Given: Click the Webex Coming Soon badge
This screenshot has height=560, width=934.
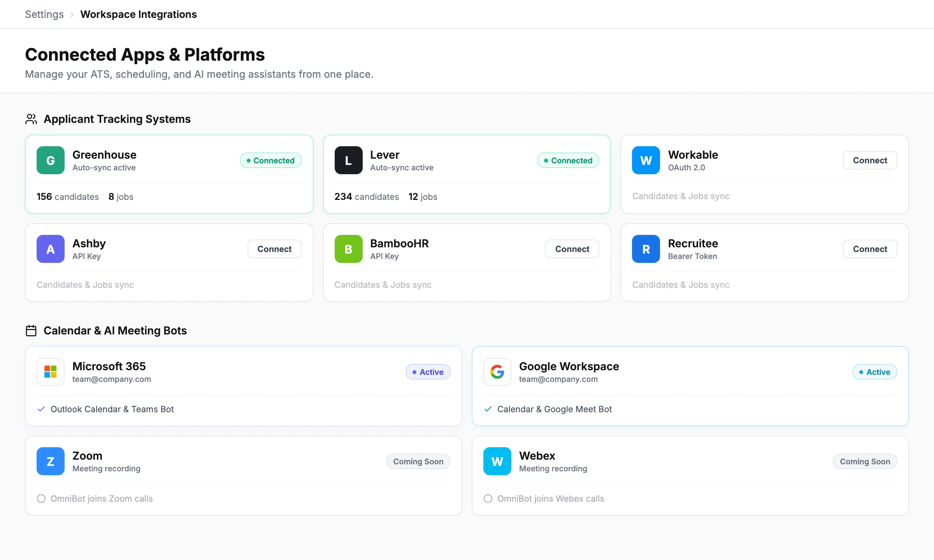Looking at the screenshot, I should (865, 461).
